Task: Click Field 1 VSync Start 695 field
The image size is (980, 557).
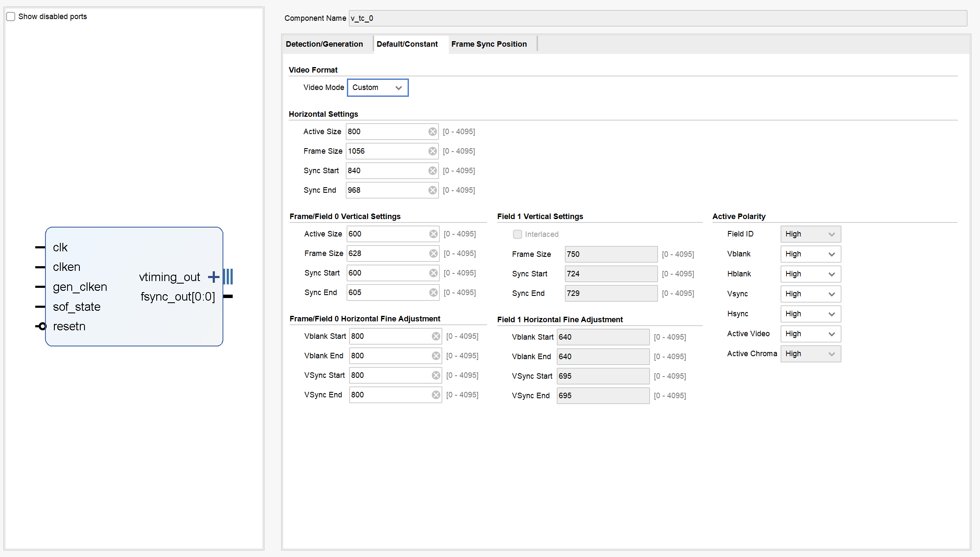Action: click(x=603, y=376)
